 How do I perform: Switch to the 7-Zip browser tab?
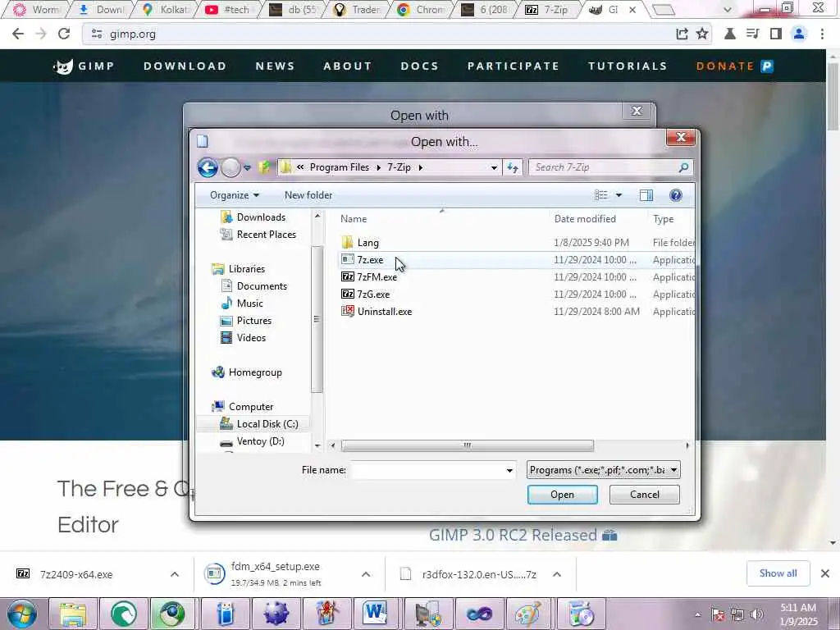pos(547,10)
